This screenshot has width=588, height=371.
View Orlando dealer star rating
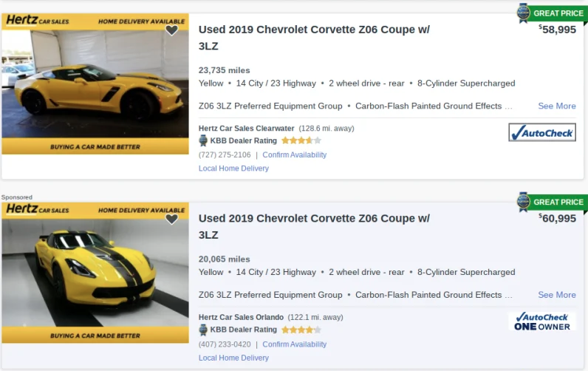(301, 330)
